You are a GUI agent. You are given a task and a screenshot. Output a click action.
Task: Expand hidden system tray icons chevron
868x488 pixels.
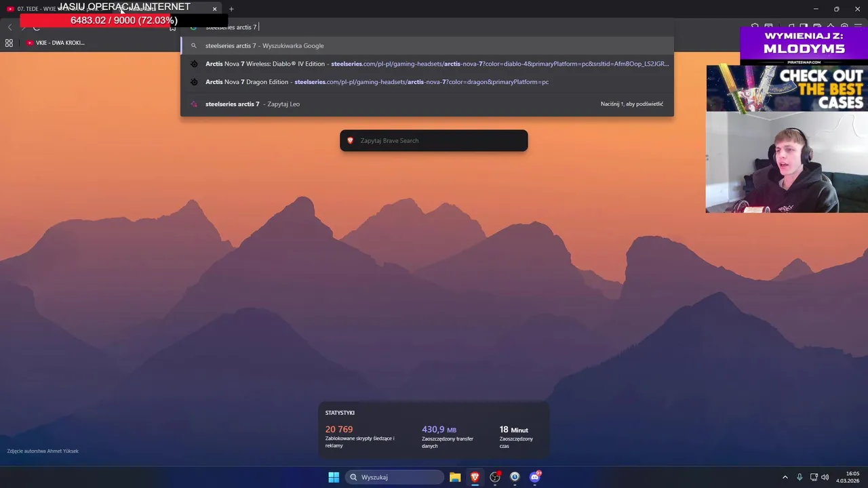[x=785, y=477]
